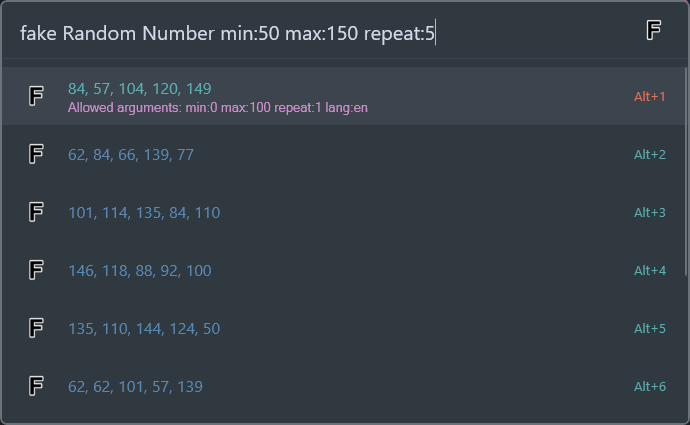
Task: Select the result 146, 118, 88, 92, 100
Action: click(140, 270)
